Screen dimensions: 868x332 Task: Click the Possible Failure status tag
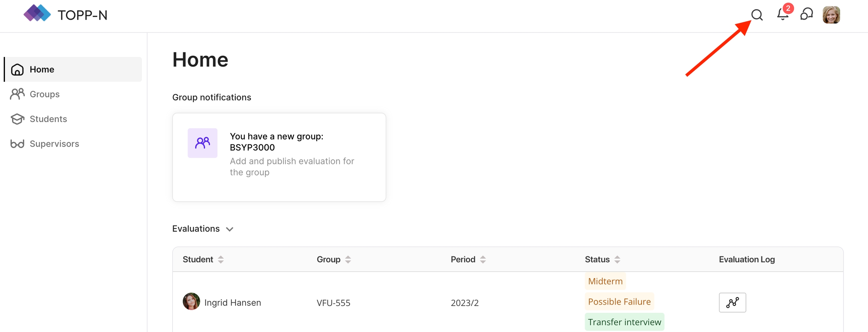pos(619,301)
